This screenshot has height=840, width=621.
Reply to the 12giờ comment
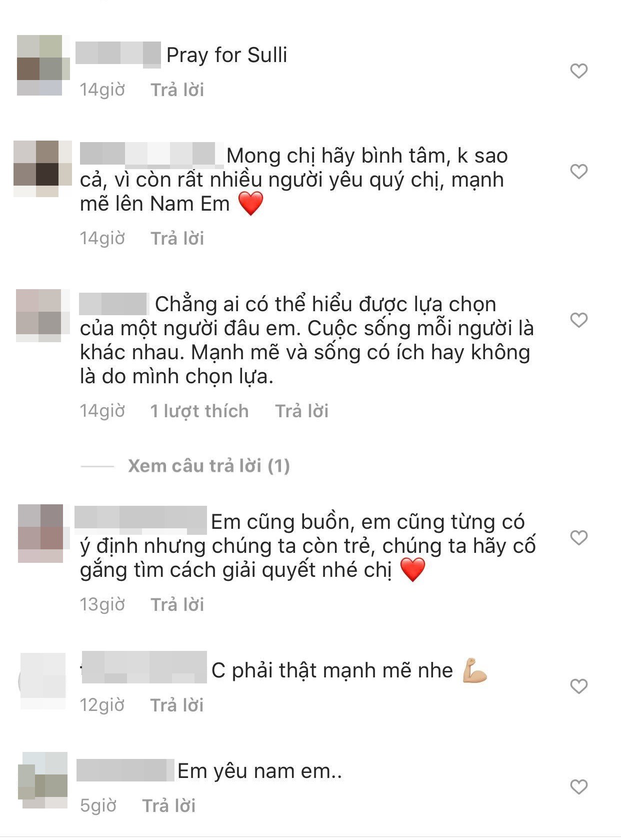[x=177, y=705]
